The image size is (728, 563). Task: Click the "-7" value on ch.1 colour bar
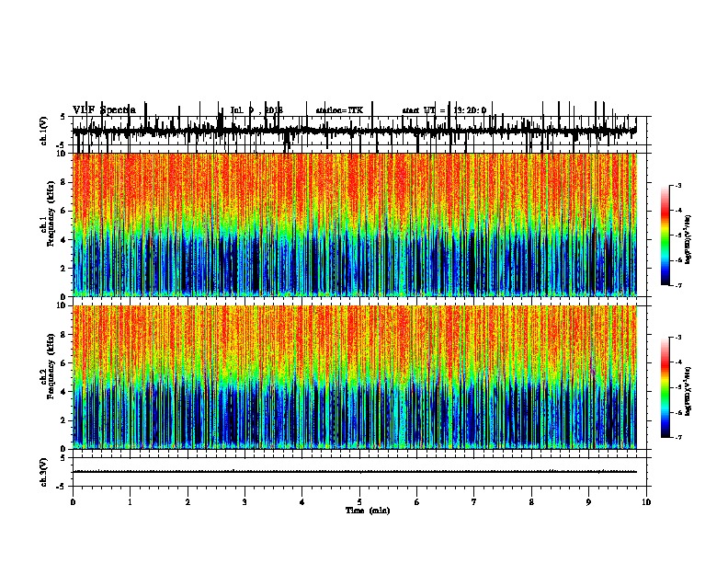tap(677, 285)
